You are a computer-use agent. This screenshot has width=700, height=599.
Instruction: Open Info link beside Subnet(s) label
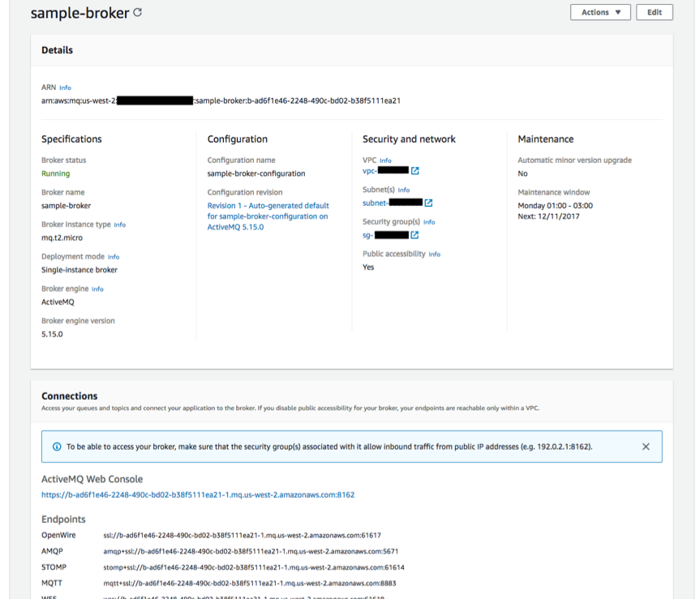pyautogui.click(x=404, y=190)
